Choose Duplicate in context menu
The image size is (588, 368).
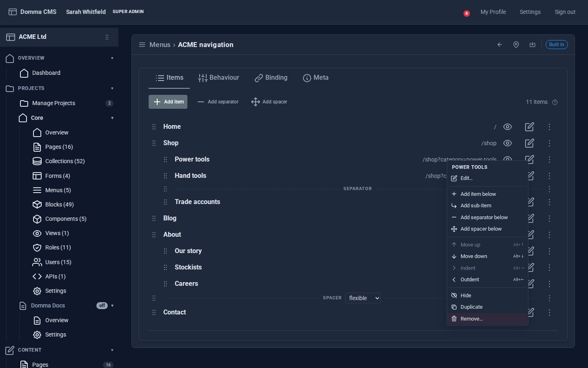pyautogui.click(x=488, y=307)
